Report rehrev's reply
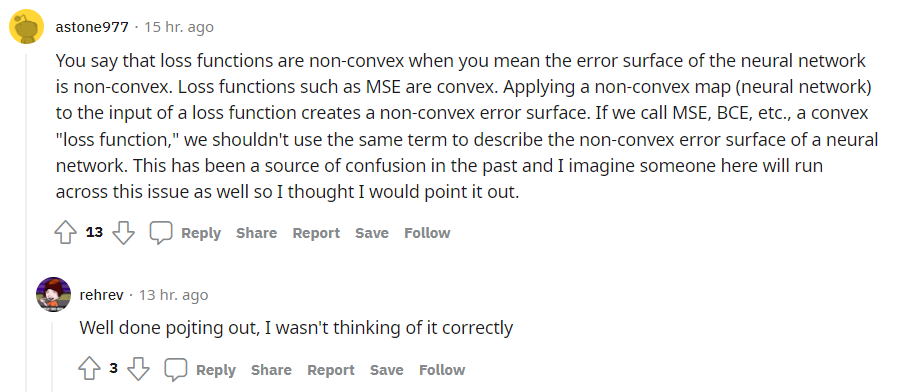This screenshot has height=392, width=916. point(331,370)
